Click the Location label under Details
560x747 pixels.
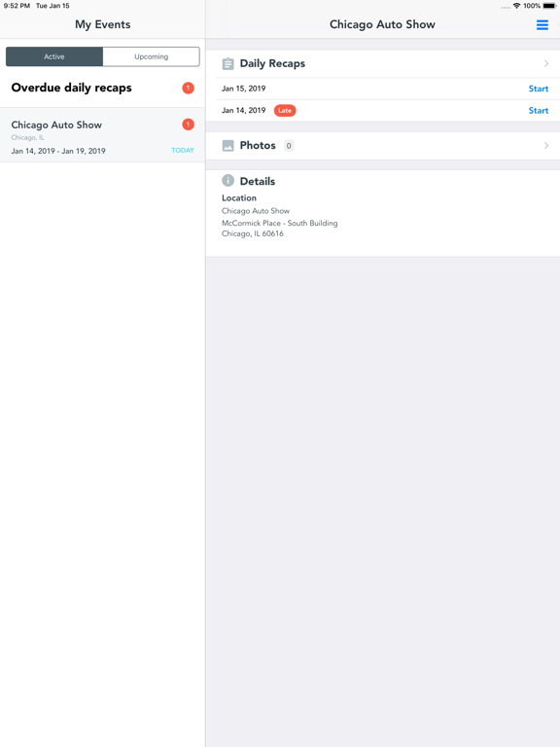point(239,198)
